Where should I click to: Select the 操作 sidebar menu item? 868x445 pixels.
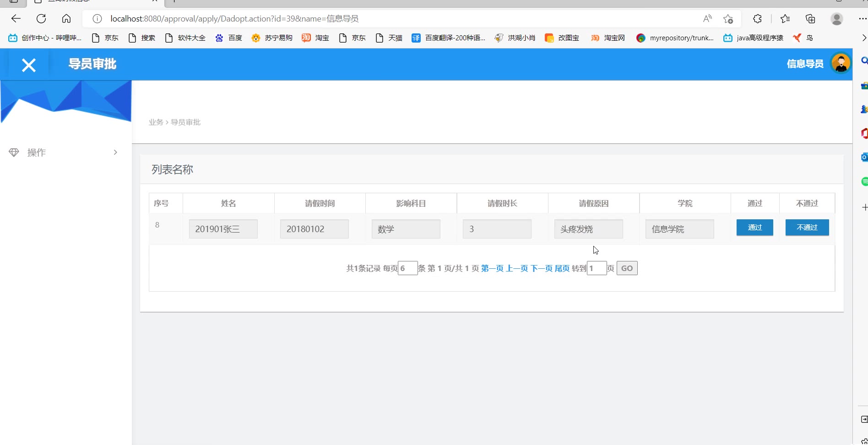click(66, 152)
